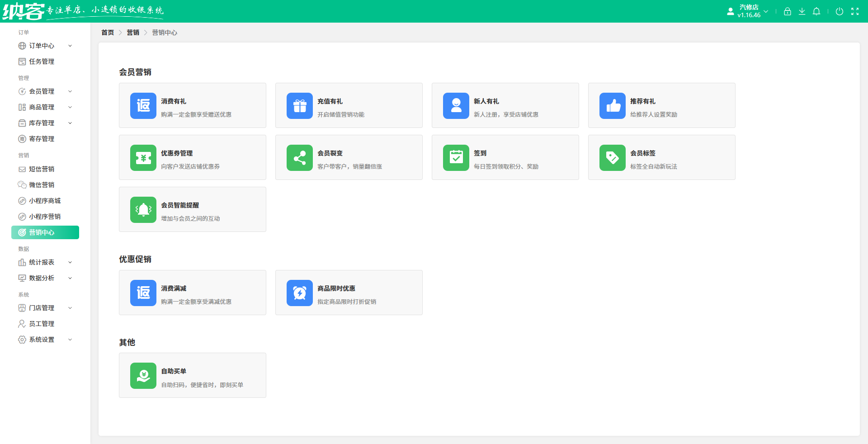Click the 会员裂变 share icon
The width and height of the screenshot is (868, 444).
[x=300, y=158]
